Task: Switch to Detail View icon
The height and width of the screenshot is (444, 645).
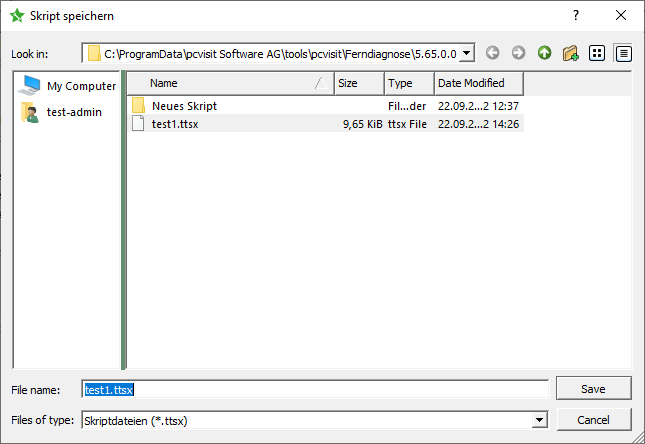Action: click(x=624, y=53)
